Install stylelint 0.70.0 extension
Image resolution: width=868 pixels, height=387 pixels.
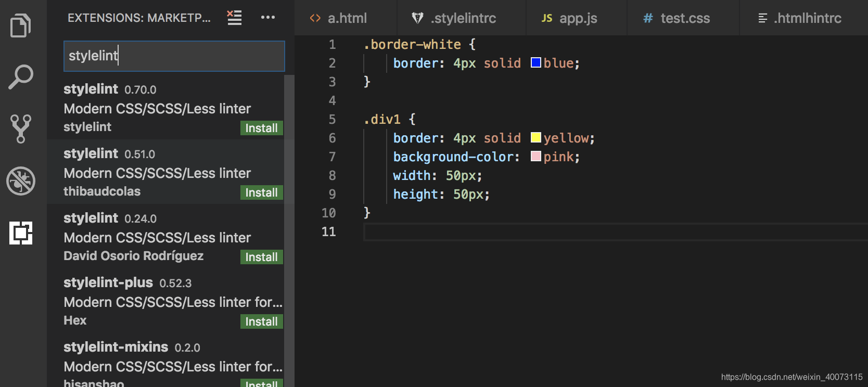[261, 128]
